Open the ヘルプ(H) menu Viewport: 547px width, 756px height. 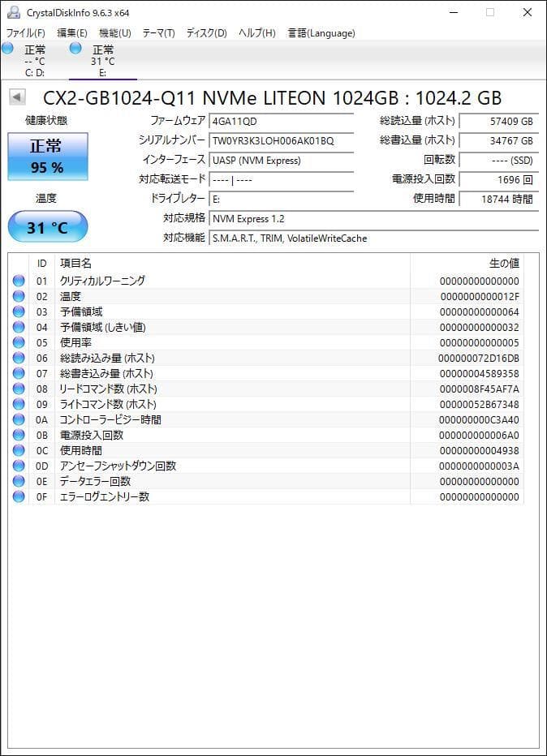[x=257, y=32]
